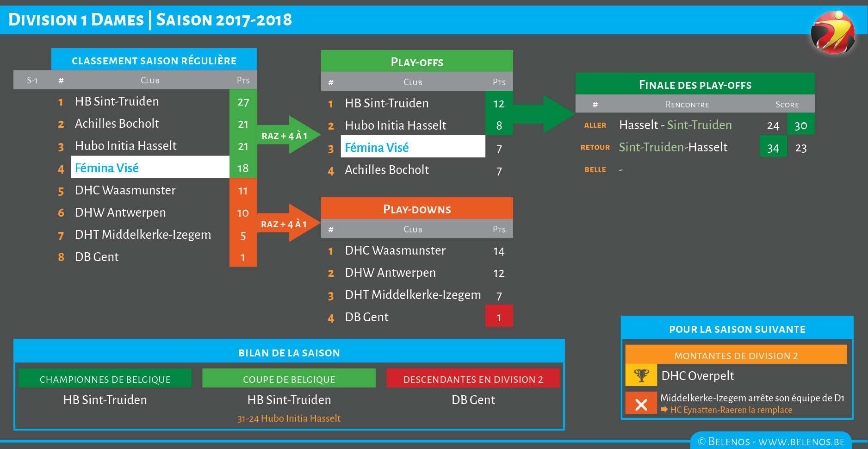Click the green 27 points cell
This screenshot has height=449, width=868.
coord(243,102)
